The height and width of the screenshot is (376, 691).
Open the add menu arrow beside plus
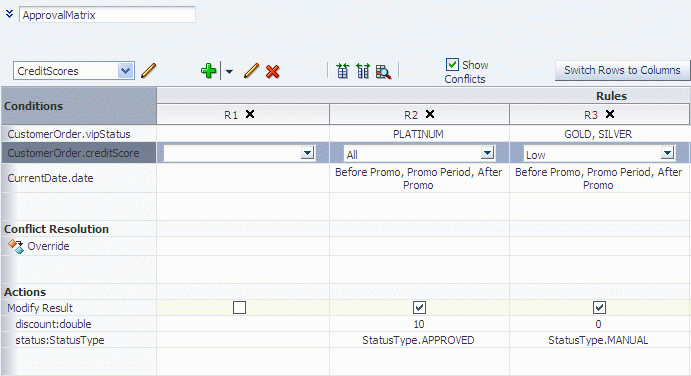click(x=229, y=71)
